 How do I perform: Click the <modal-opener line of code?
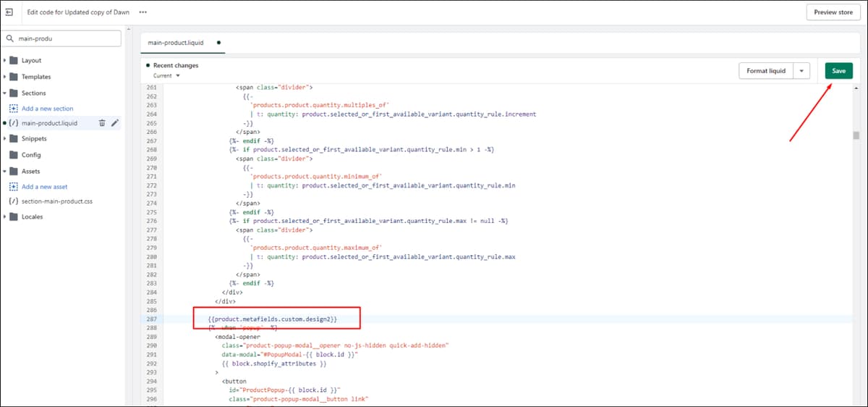coord(239,337)
